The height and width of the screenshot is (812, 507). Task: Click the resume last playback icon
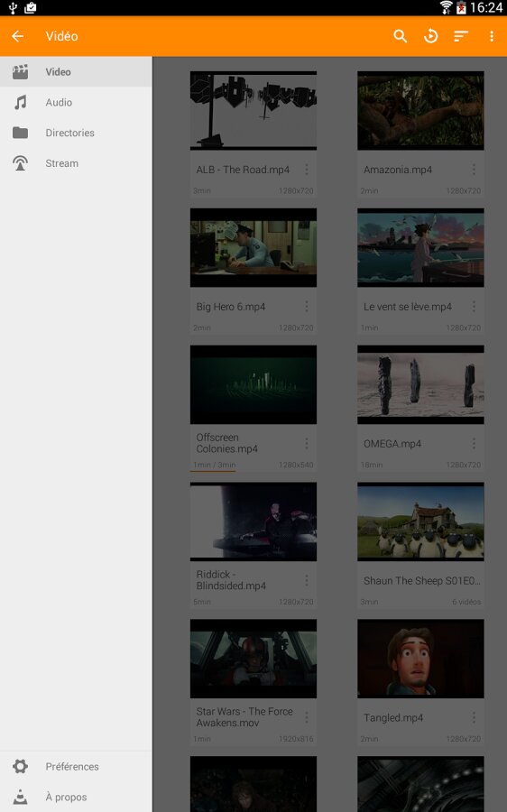(x=430, y=36)
